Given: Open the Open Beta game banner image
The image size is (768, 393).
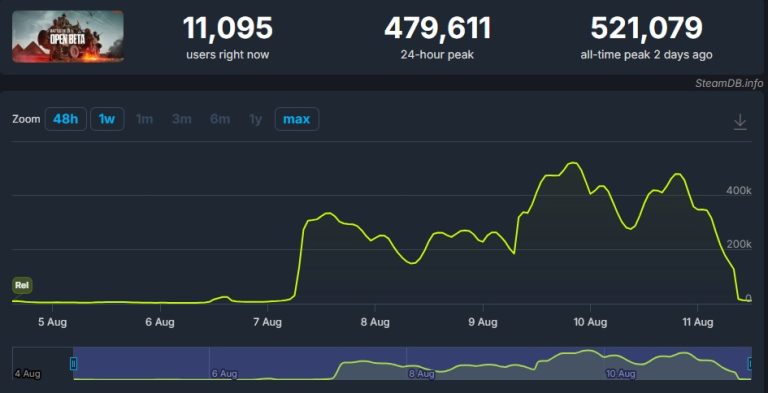Looking at the screenshot, I should pos(68,37).
